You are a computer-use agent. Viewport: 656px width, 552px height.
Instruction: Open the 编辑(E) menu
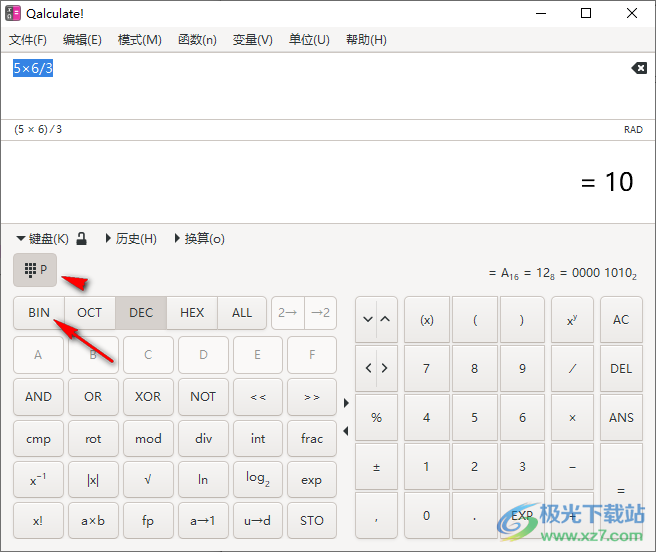point(82,40)
